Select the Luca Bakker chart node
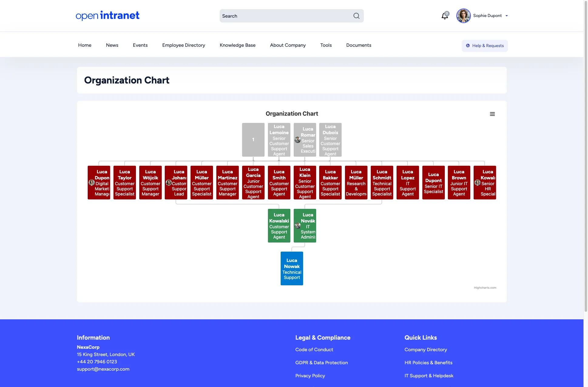Screen dimensions: 588x387 [x=330, y=182]
